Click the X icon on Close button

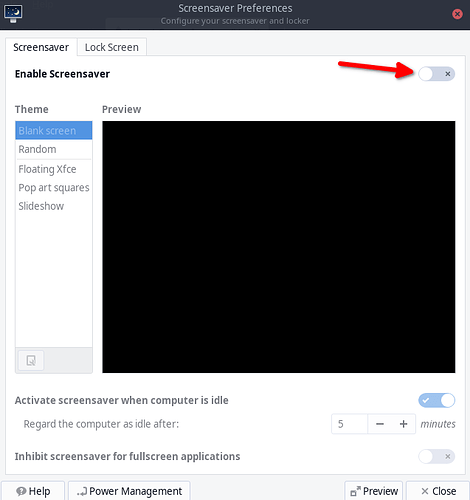pyautogui.click(x=425, y=491)
